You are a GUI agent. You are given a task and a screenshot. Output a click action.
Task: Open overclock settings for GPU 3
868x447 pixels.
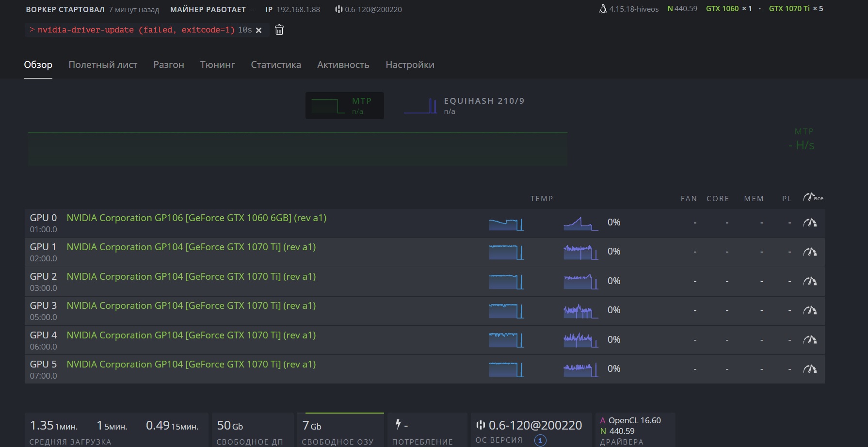pyautogui.click(x=810, y=311)
